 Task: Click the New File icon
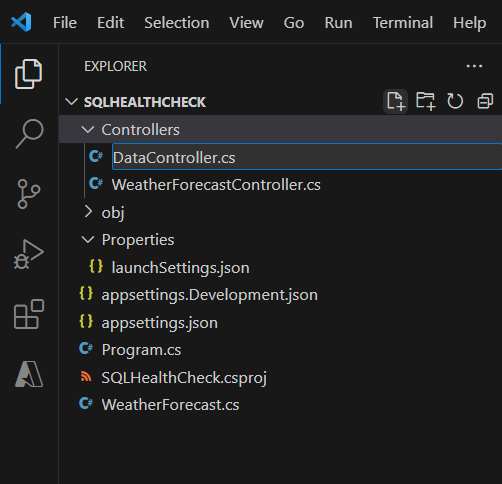click(x=396, y=101)
